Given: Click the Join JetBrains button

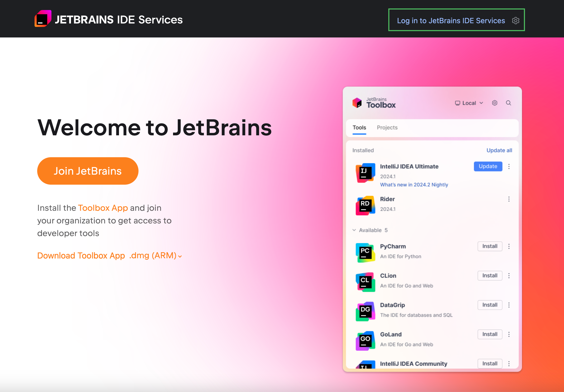Looking at the screenshot, I should click(x=88, y=171).
